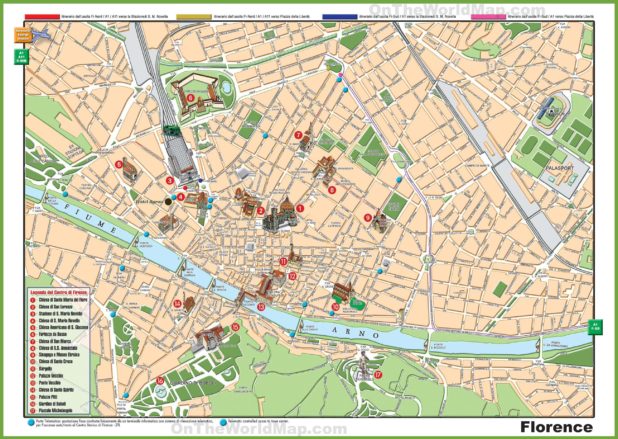Select the synagogue building illustration
The image size is (618, 439).
point(380,222)
